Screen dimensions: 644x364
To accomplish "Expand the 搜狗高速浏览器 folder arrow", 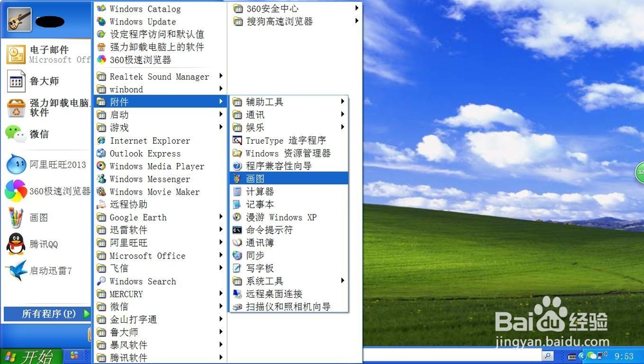I will (x=357, y=21).
